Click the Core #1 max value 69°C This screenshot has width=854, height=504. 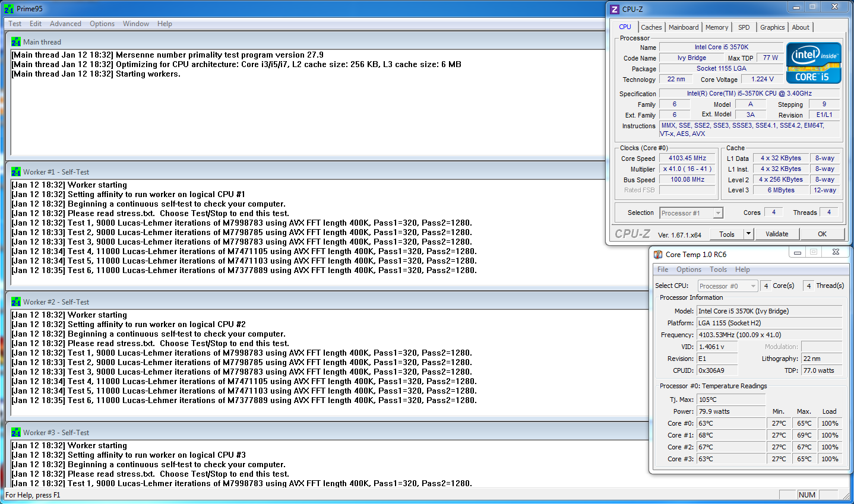(x=804, y=435)
